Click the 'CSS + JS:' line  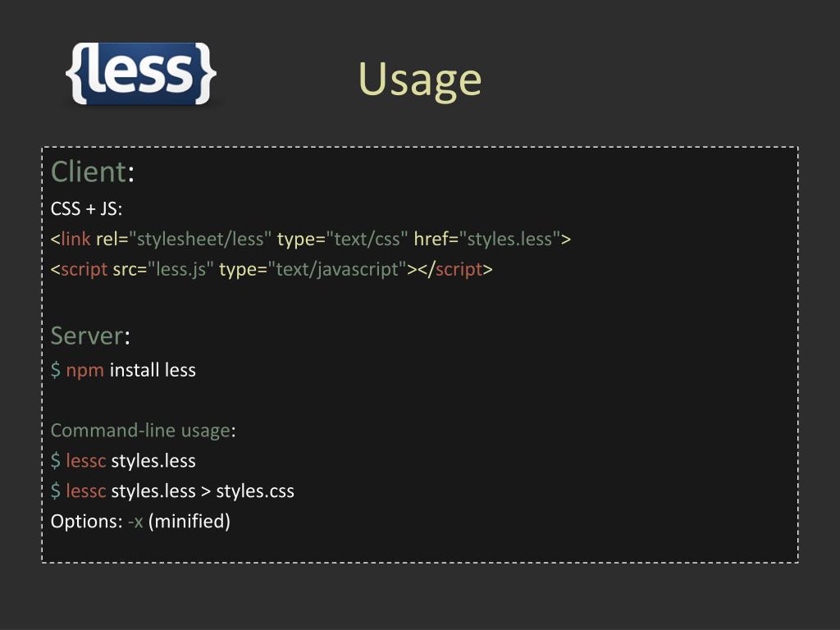tap(86, 208)
